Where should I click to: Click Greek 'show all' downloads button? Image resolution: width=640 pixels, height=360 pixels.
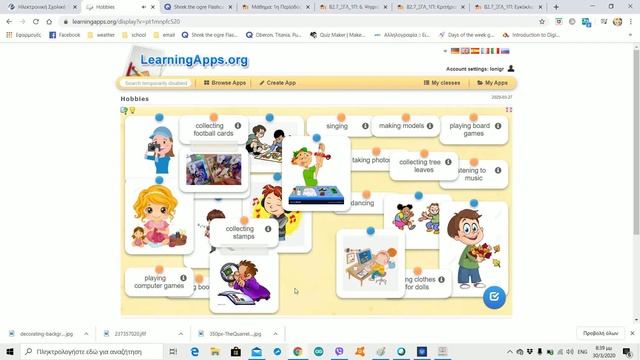point(600,333)
